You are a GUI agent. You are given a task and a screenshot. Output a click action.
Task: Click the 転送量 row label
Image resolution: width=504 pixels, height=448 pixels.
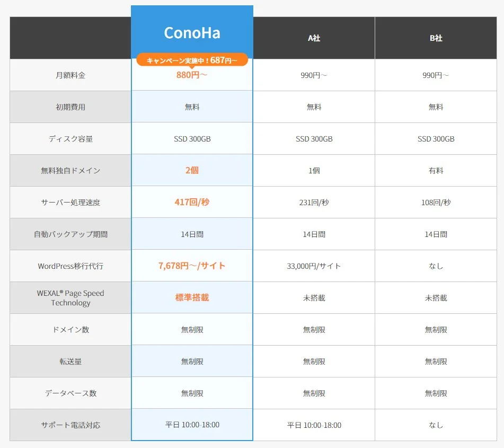click(x=69, y=361)
